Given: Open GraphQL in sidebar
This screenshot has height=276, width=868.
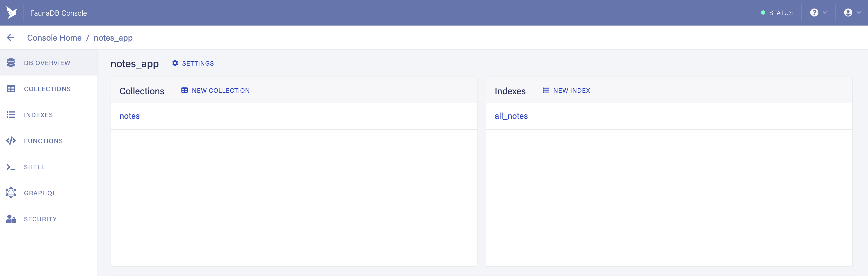Looking at the screenshot, I should point(49,193).
